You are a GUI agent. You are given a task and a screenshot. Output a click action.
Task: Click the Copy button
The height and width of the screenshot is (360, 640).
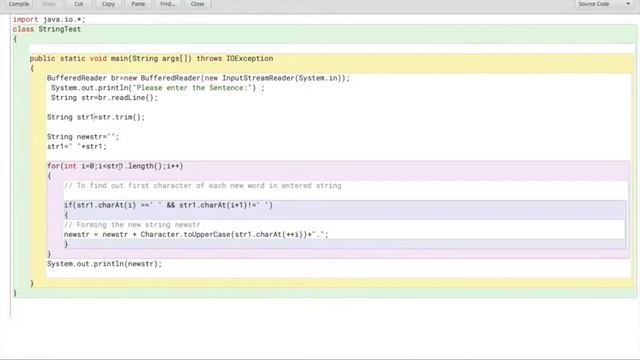108,4
